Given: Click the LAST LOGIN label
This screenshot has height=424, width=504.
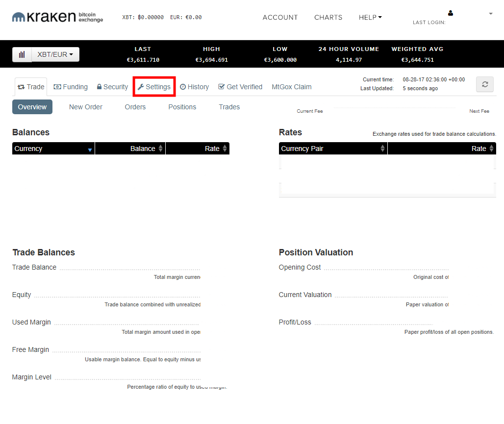Looking at the screenshot, I should coord(429,23).
